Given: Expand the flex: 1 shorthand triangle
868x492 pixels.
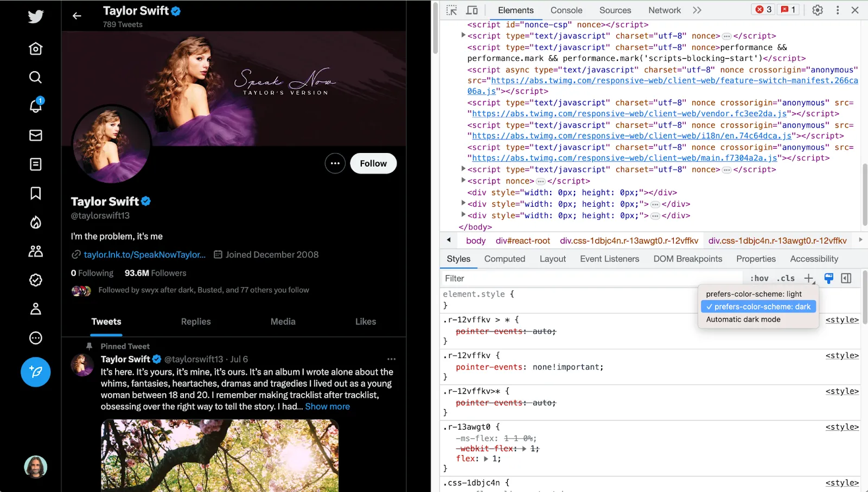Looking at the screenshot, I should point(486,459).
